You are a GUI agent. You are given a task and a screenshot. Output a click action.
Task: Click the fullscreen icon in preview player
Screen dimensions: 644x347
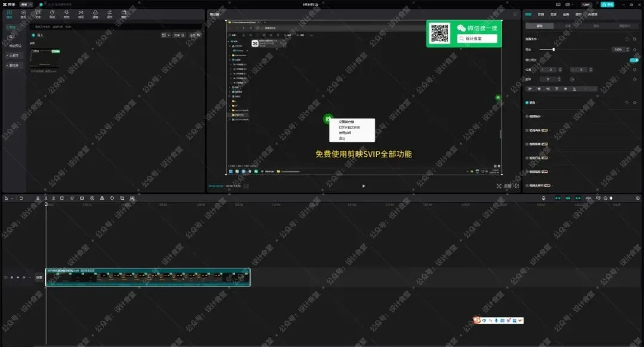pos(516,186)
